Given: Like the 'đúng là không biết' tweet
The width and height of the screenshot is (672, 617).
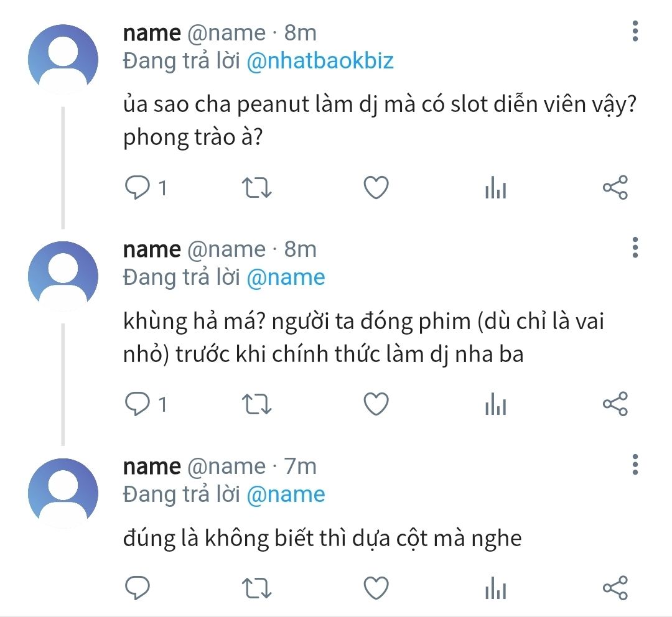Looking at the screenshot, I should pos(376,587).
